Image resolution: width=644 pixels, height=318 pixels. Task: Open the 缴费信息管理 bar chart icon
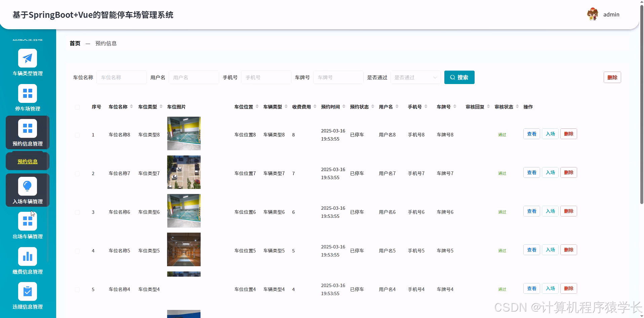(28, 256)
